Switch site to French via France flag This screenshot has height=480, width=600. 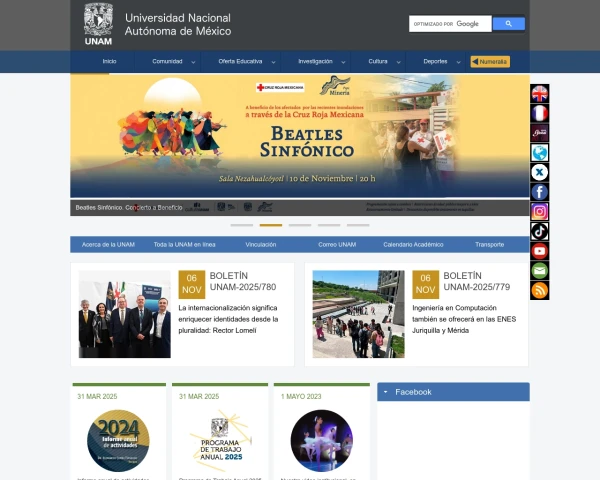(x=540, y=113)
